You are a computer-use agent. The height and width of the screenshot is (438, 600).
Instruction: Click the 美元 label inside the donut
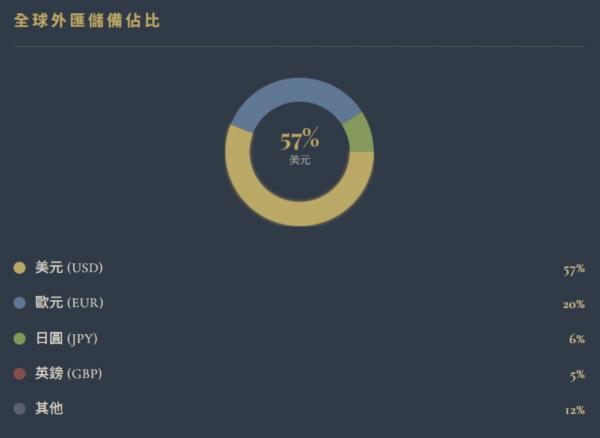click(x=300, y=160)
